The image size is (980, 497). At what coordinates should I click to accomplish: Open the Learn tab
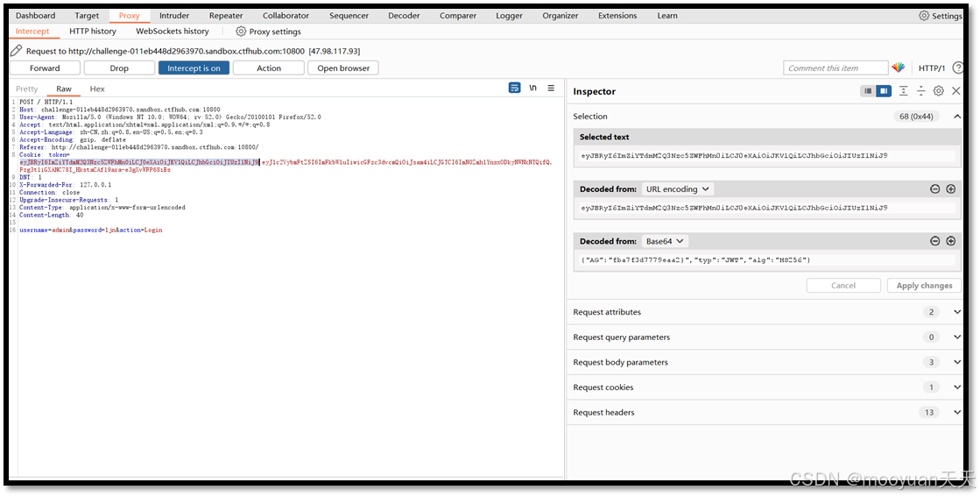point(667,16)
